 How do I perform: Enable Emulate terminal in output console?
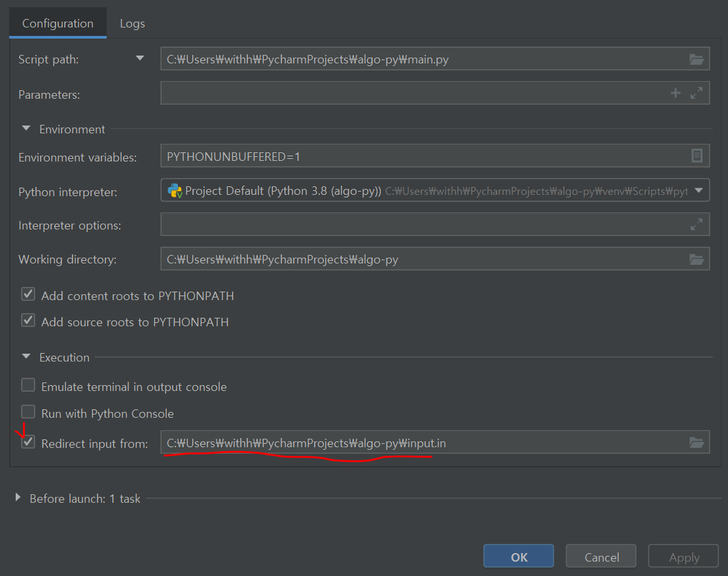coord(28,385)
